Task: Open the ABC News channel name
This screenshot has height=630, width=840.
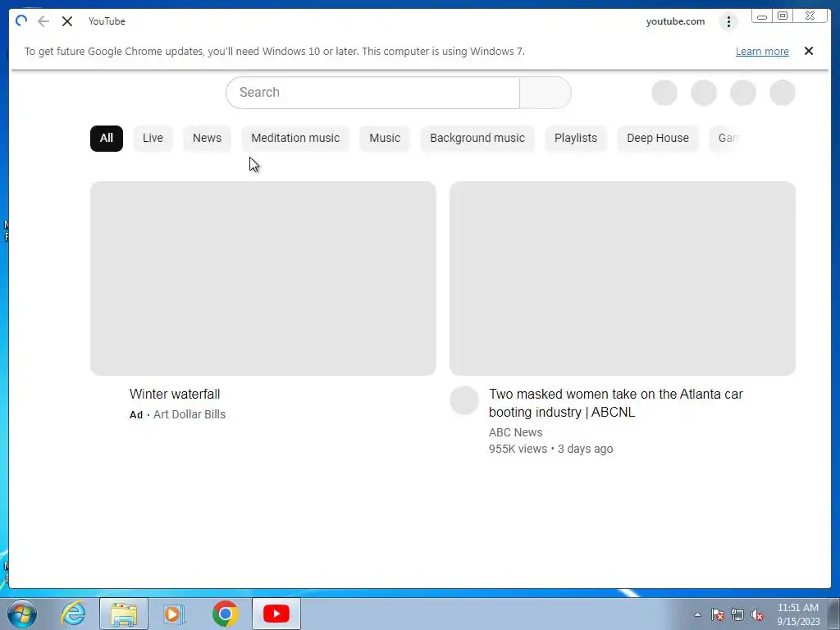Action: pos(515,432)
